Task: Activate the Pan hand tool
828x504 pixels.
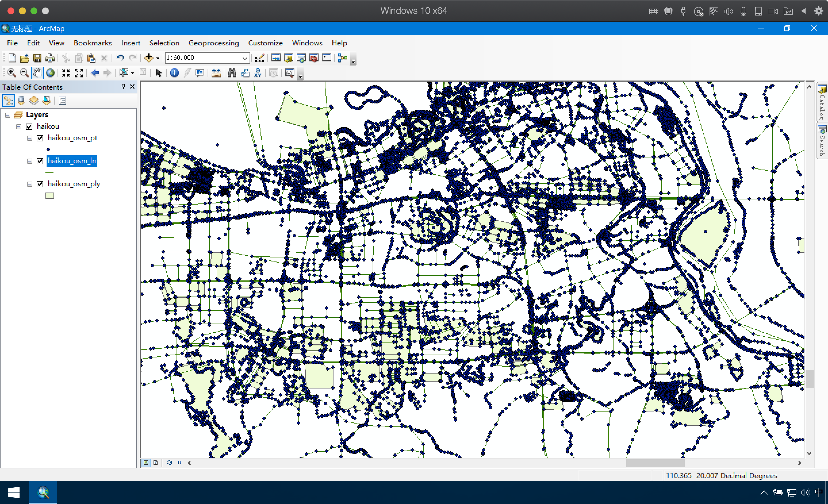Action: click(x=37, y=73)
